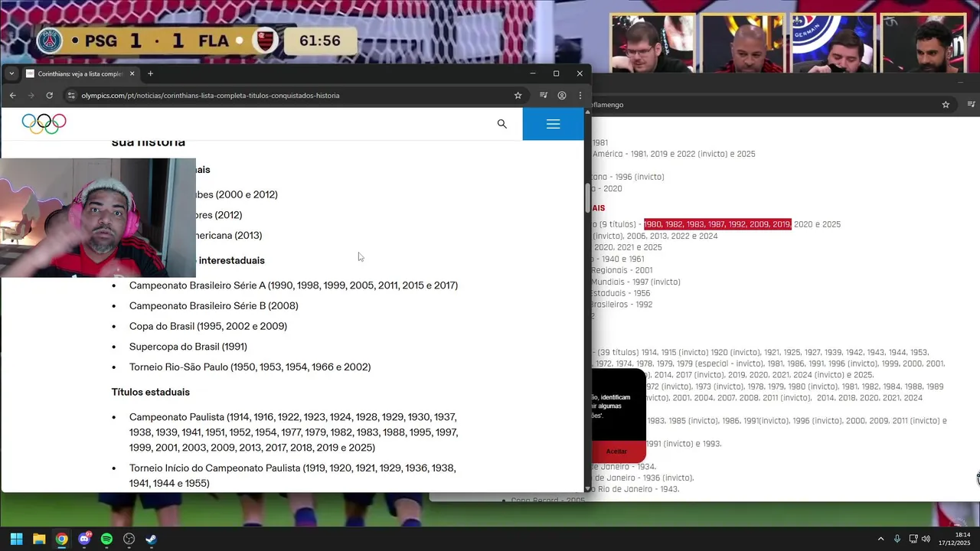The image size is (980, 551).
Task: Click the front page vertical scrollbar
Action: (588, 198)
